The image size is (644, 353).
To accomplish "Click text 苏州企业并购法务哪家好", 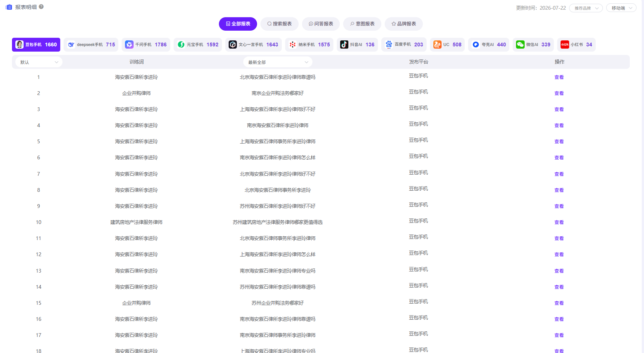I will 278,303.
